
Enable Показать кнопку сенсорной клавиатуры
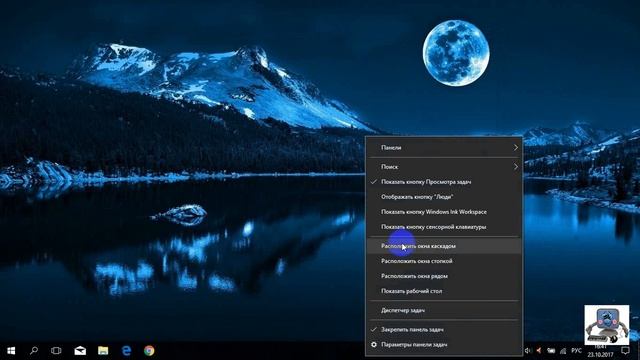(444, 227)
